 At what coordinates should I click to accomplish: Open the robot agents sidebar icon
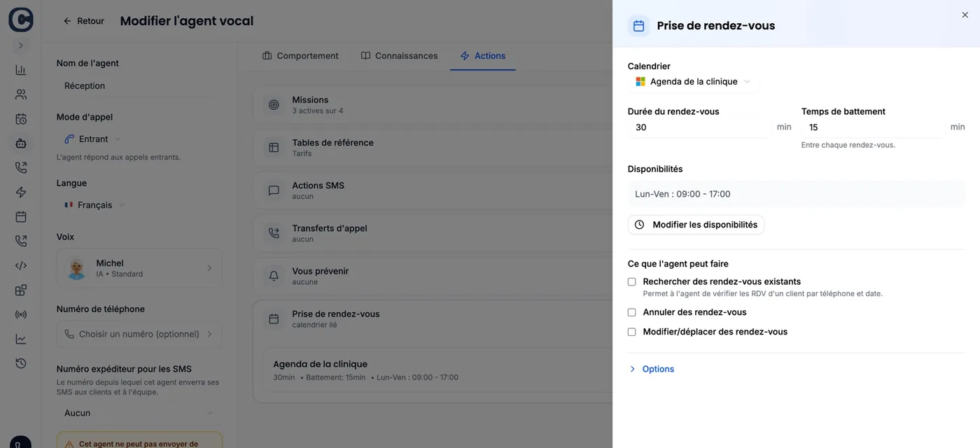tap(21, 143)
